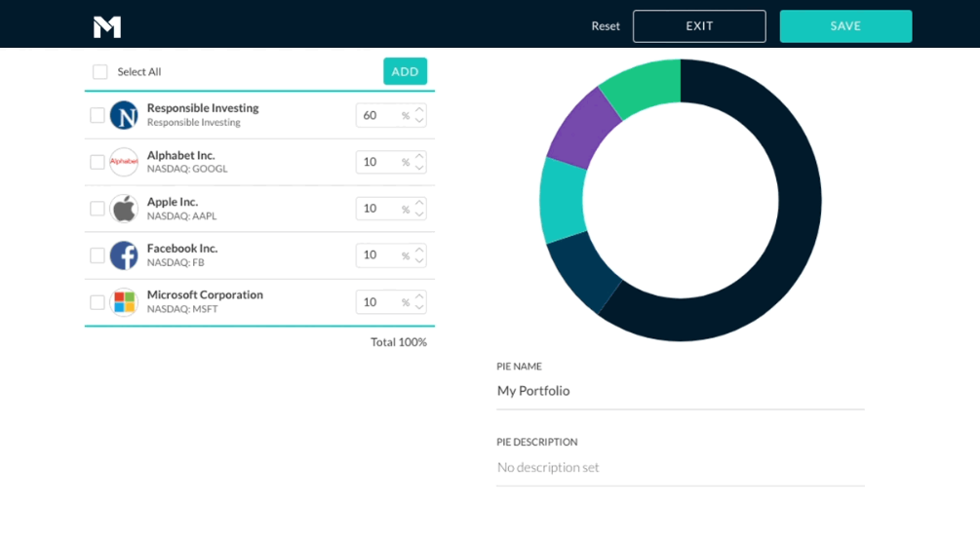Select the Facebook Inc. checkbox
Image resolution: width=980 pixels, height=547 pixels.
pos(98,255)
